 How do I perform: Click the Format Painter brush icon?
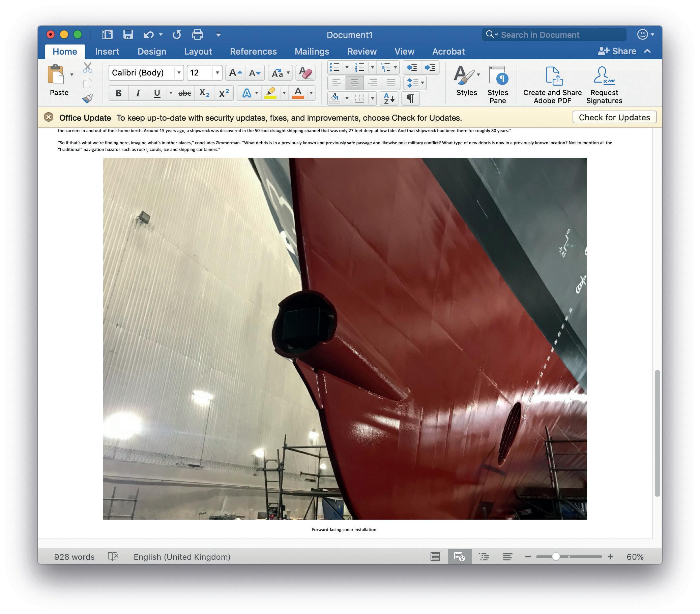pyautogui.click(x=88, y=98)
